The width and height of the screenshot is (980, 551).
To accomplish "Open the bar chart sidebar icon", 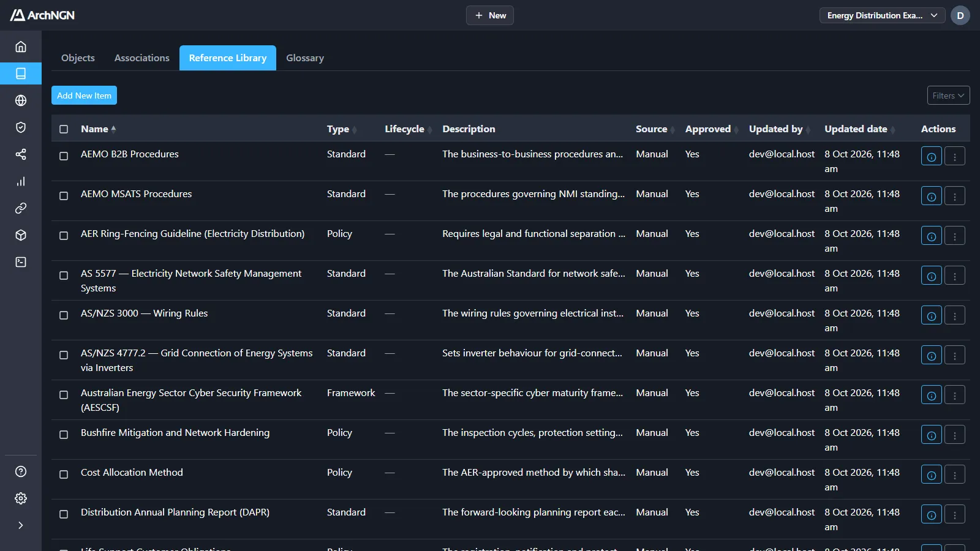I will (21, 181).
